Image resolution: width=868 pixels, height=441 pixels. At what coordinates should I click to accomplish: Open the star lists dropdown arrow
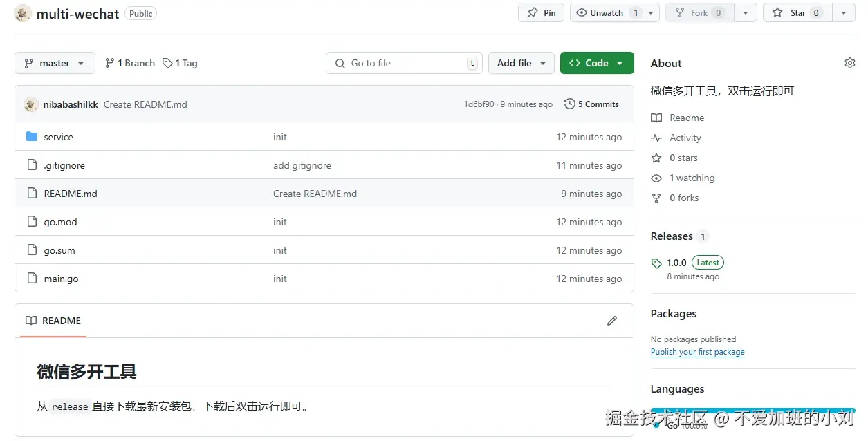(843, 12)
